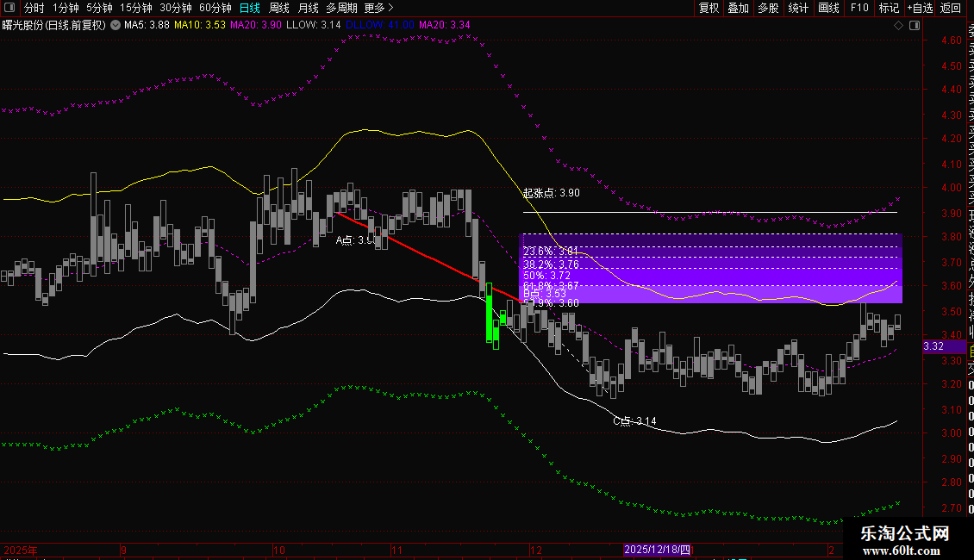This screenshot has height=560, width=974.
Task: Click the 23.6% Fibonacci level label
Action: pos(551,252)
